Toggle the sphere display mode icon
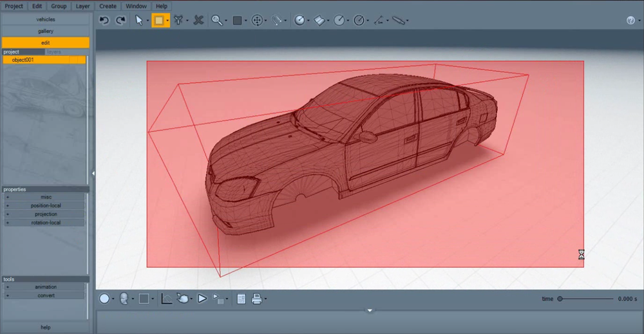The image size is (644, 334). point(104,299)
